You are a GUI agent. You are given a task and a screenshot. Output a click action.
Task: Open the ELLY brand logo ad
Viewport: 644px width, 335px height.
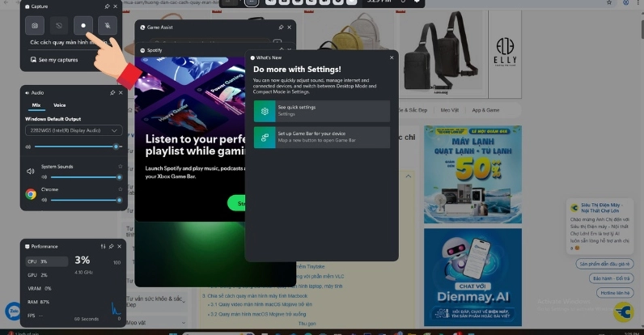click(505, 52)
